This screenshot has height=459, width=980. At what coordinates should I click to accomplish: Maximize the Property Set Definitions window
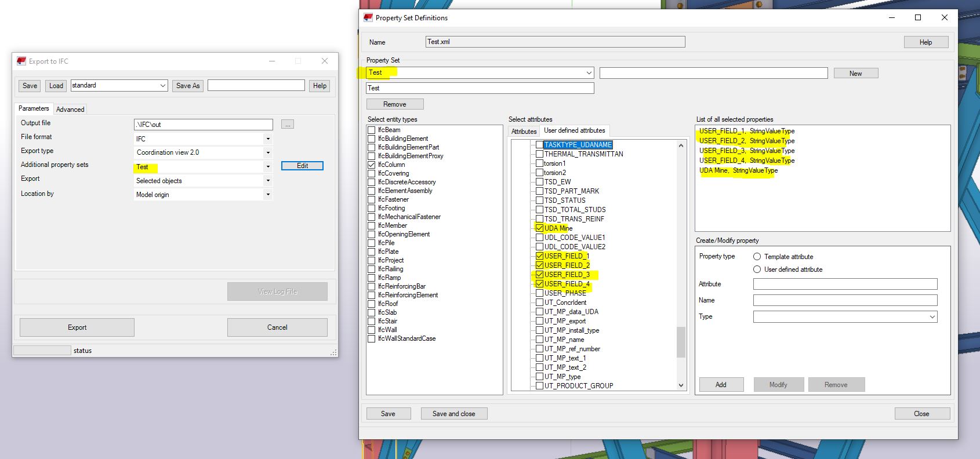(918, 18)
